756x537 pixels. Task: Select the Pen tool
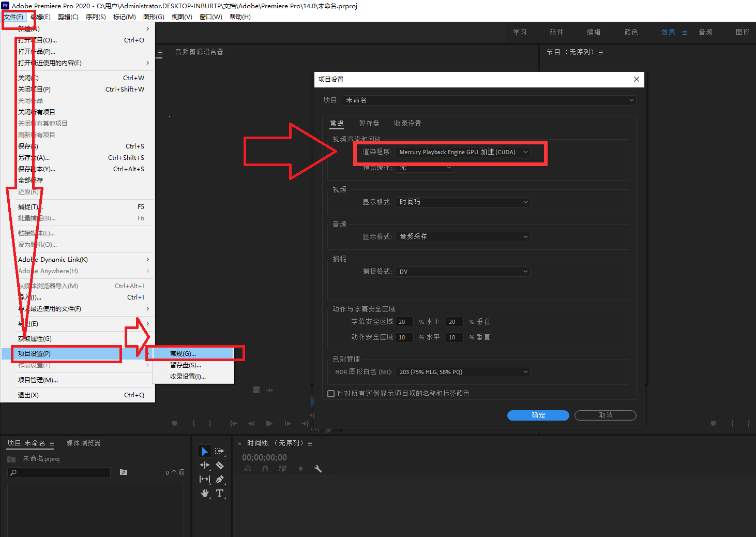220,479
